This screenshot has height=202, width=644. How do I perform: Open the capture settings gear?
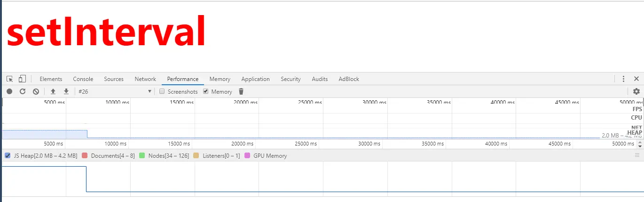pos(636,92)
